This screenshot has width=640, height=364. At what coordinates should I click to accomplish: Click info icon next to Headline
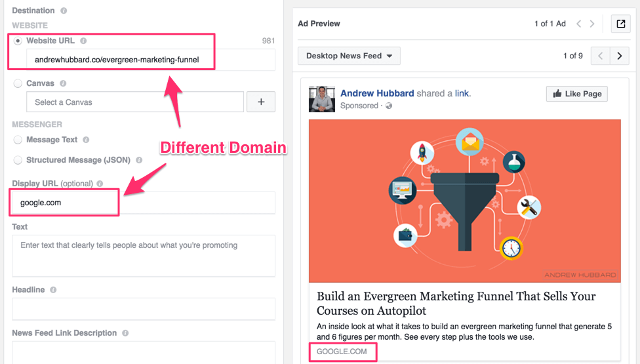point(53,290)
